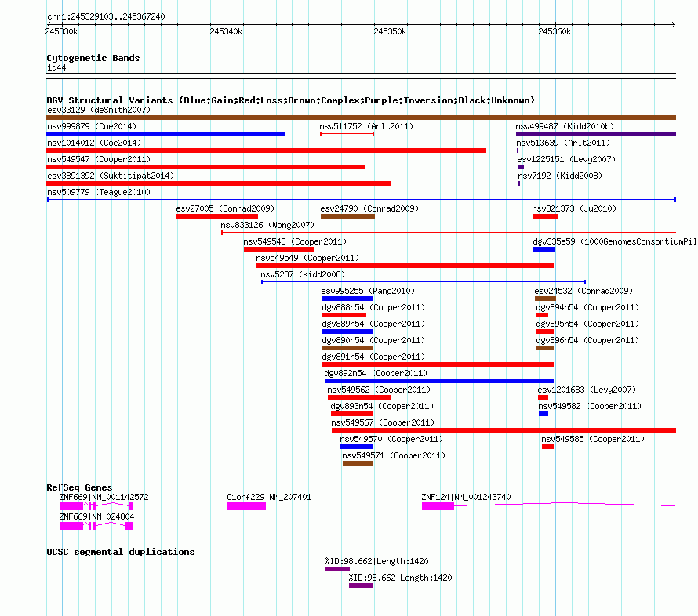The height and width of the screenshot is (616, 698).
Task: Open esv1225151 (Levy2007) variant
Action: (521, 167)
